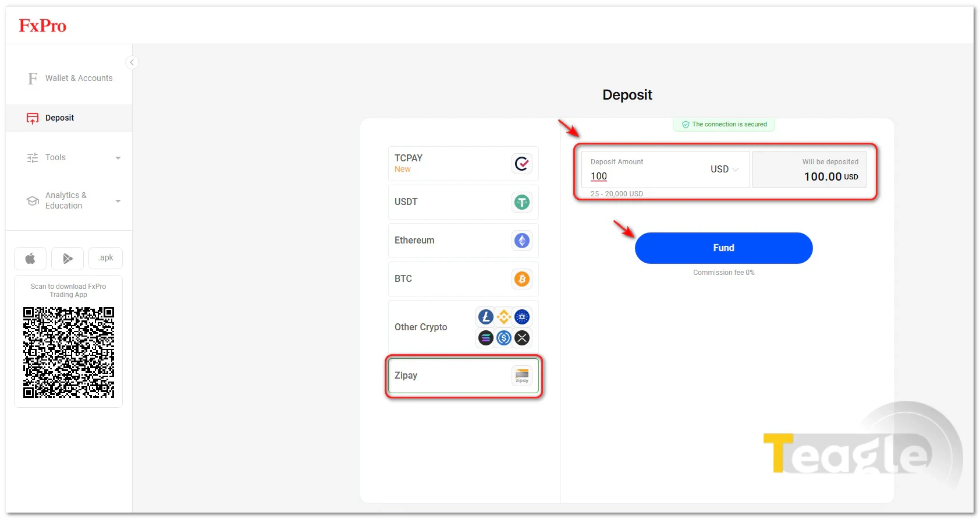Choose BTC as deposit method
This screenshot has height=519, width=980.
tap(463, 279)
